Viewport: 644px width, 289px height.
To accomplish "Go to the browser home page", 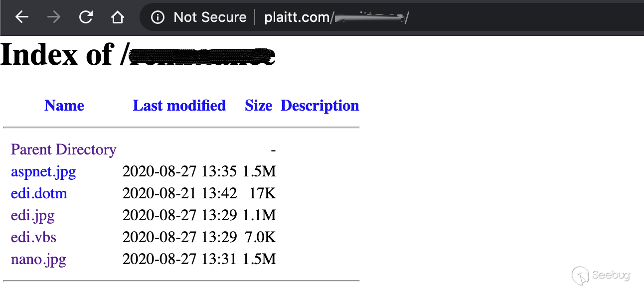I will click(x=117, y=17).
